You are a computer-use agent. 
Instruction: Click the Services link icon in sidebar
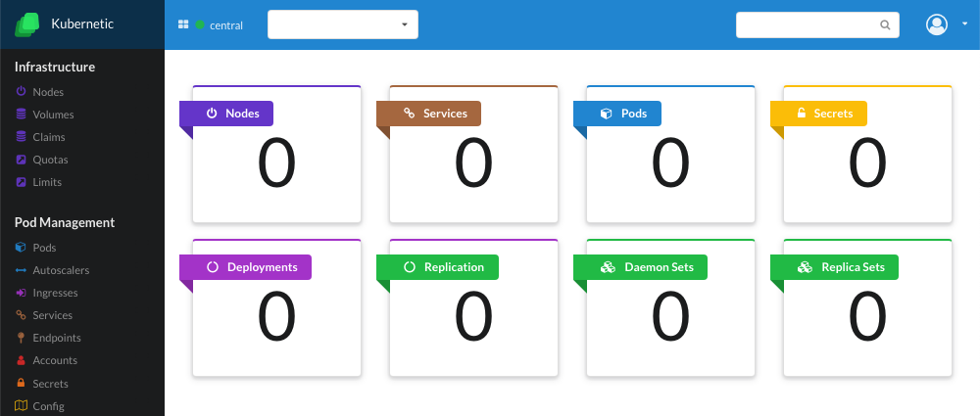click(22, 315)
